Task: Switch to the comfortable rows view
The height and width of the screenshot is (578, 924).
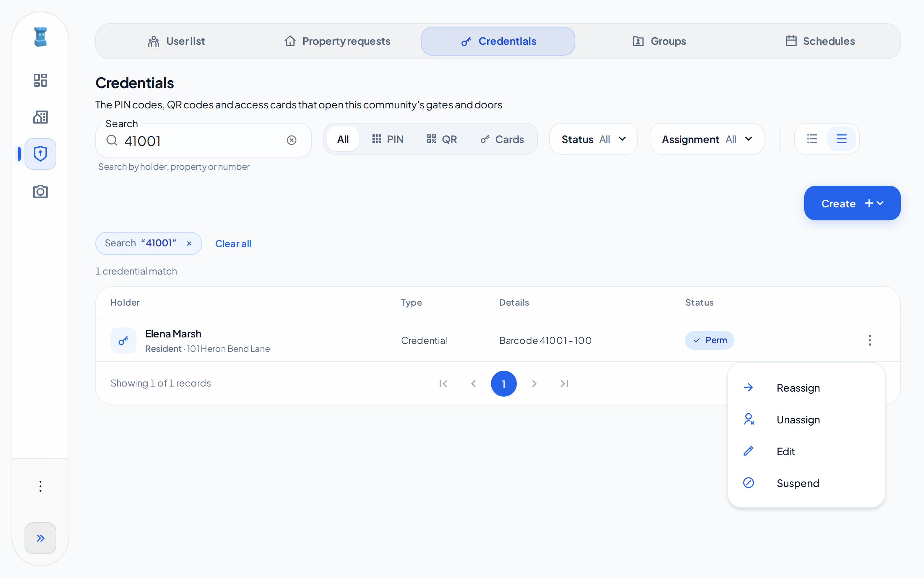Action: tap(842, 139)
